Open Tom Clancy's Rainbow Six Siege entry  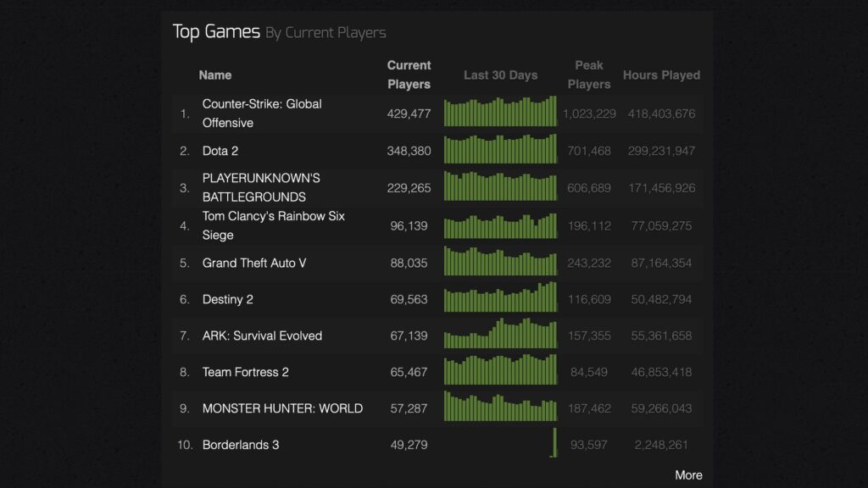coord(274,225)
